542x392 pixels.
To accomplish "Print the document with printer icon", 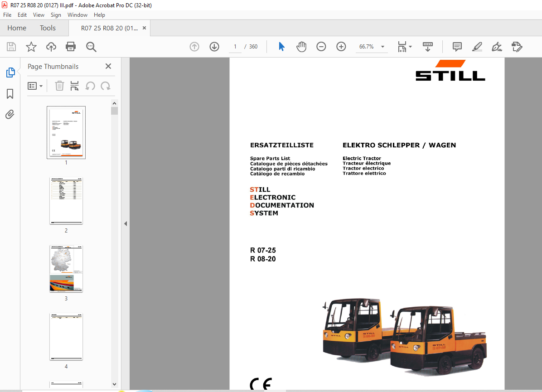I will click(x=71, y=47).
